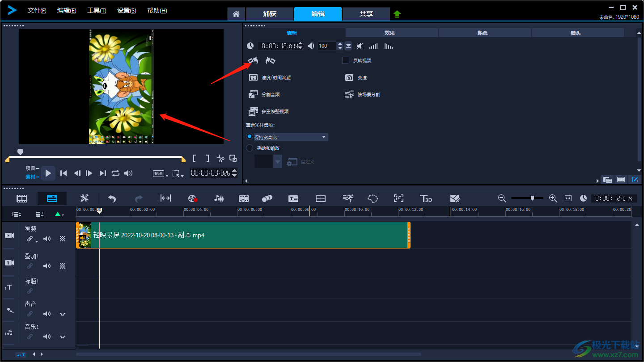This screenshot has height=362, width=644.
Task: Open the 3D title editor
Action: [x=426, y=198]
